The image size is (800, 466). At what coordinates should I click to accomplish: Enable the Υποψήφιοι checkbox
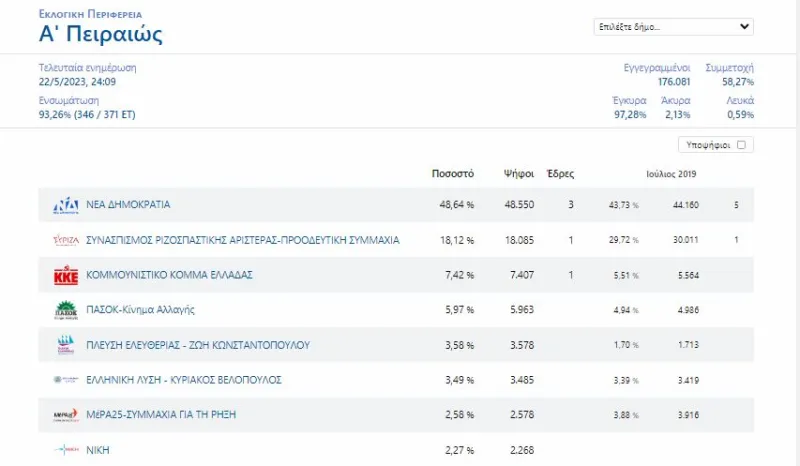[x=741, y=145]
